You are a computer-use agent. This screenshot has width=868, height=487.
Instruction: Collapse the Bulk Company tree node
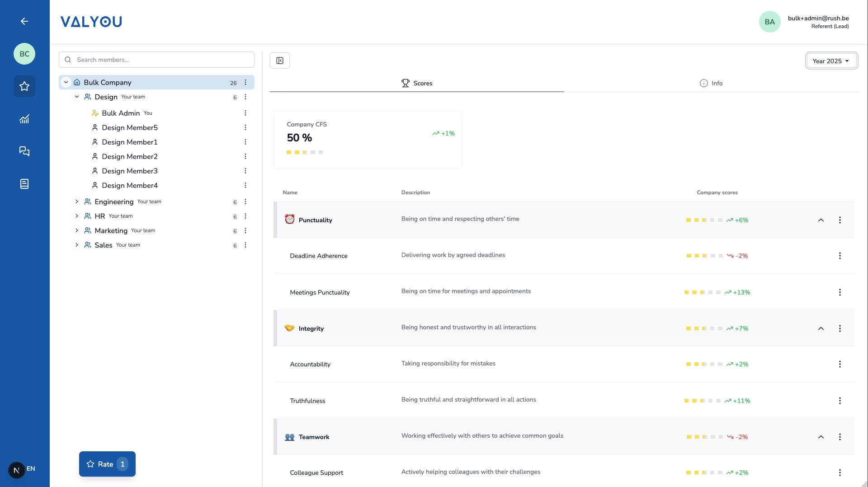[x=66, y=82]
